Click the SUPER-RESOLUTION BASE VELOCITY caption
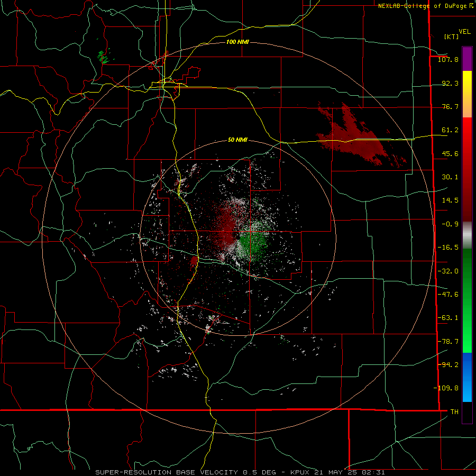This screenshot has height=476, width=476. coord(240,472)
